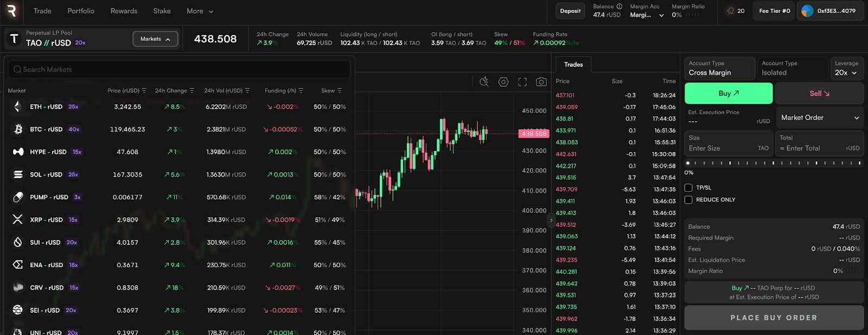Select the HYPE coin icon
The height and width of the screenshot is (335, 868).
(18, 152)
